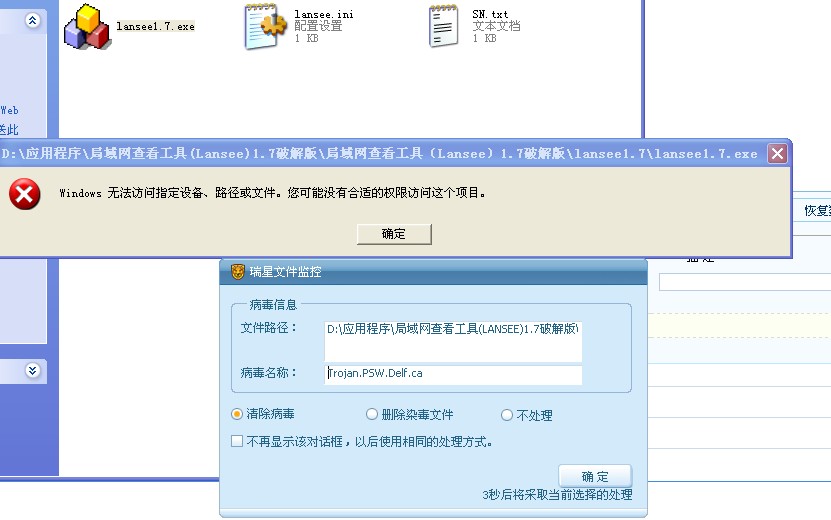The width and height of the screenshot is (831, 520).
Task: Click 确定 in Rising file monitor dialog
Action: [x=595, y=476]
